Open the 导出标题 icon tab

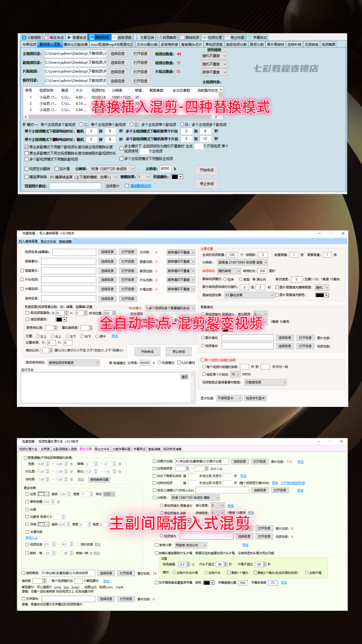click(235, 38)
